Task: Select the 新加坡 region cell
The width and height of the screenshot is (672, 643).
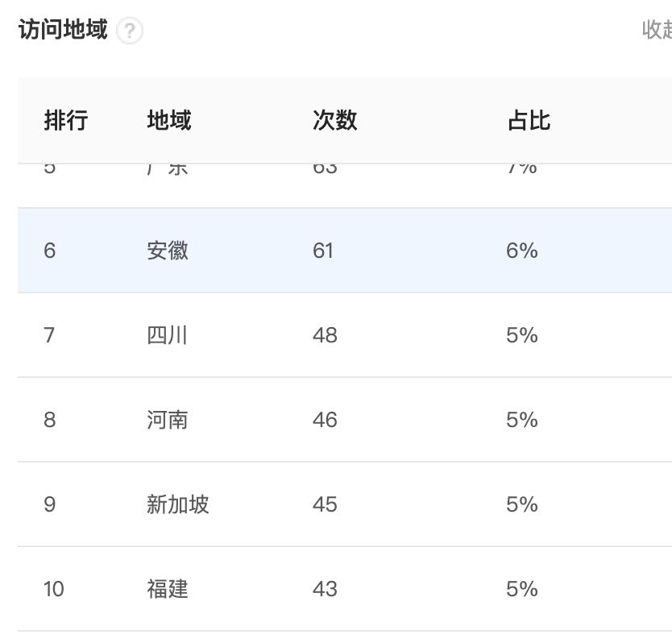Action: tap(178, 504)
